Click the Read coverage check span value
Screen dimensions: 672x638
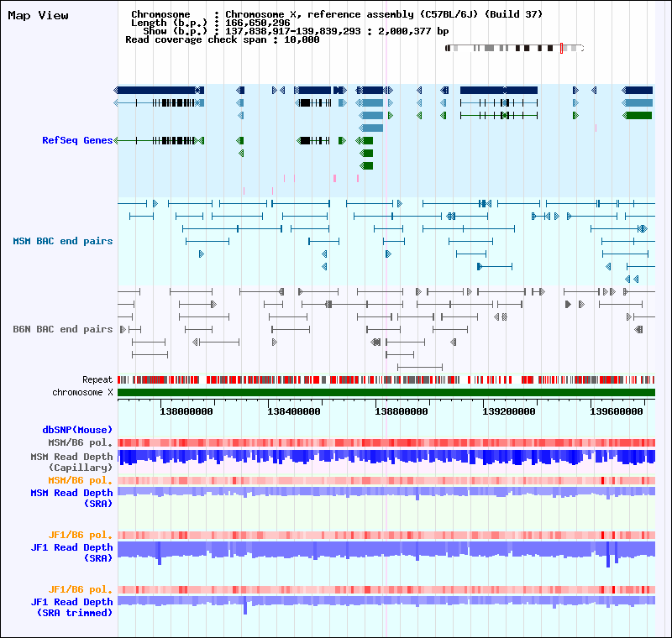tap(302, 39)
